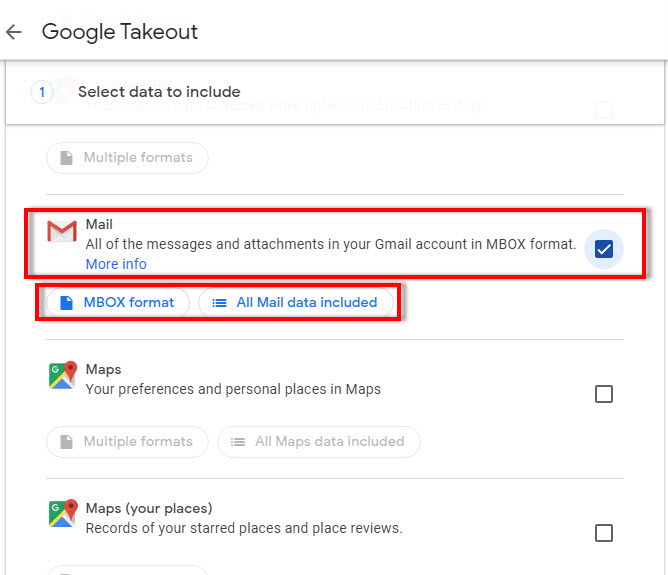Image resolution: width=668 pixels, height=575 pixels.
Task: Open Multiple formats under Maps
Action: point(127,441)
